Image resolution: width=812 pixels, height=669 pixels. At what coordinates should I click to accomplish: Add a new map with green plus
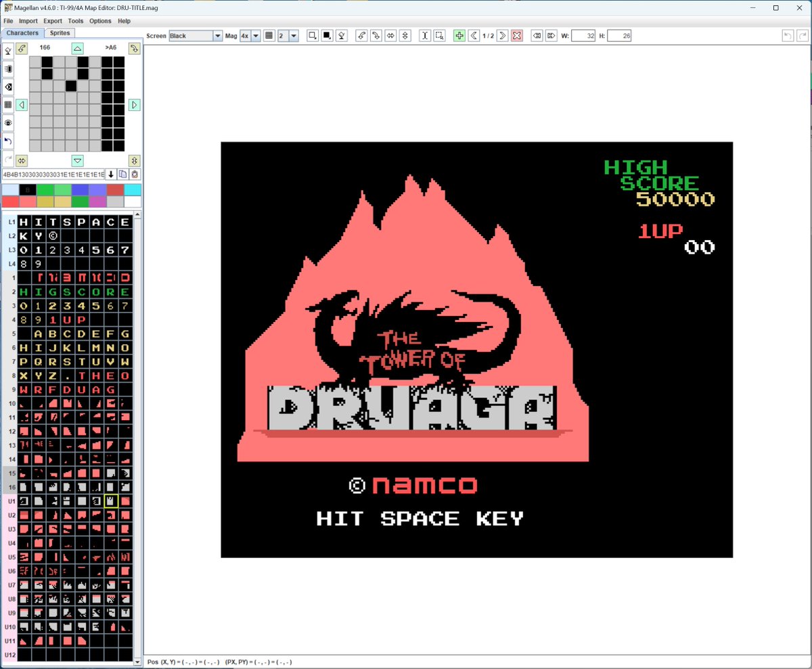(459, 36)
